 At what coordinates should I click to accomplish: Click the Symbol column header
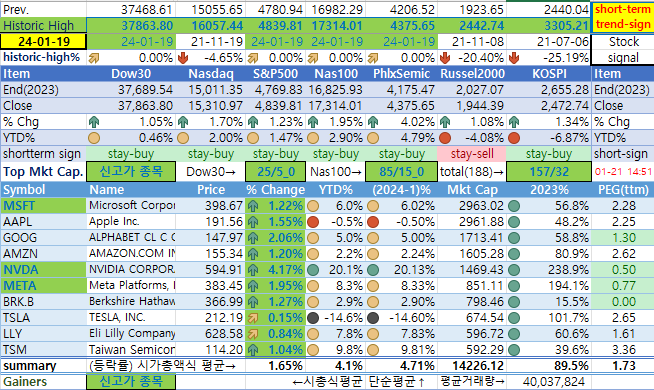click(x=43, y=190)
